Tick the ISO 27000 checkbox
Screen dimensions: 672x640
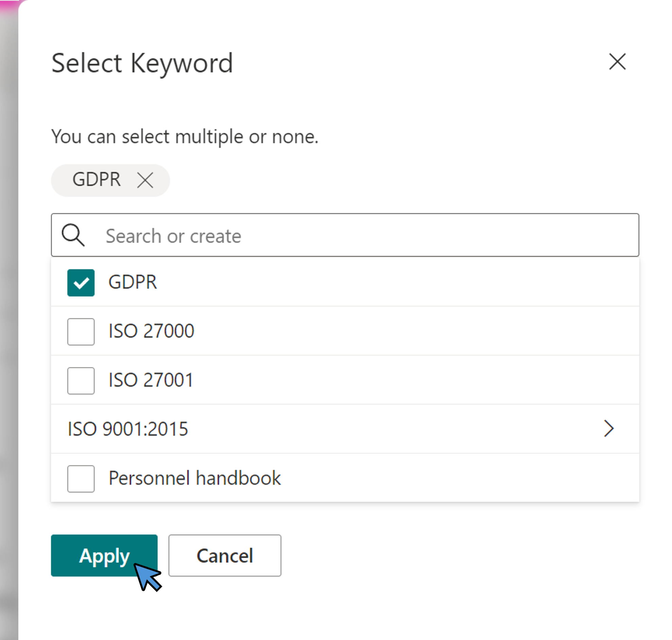click(x=81, y=332)
